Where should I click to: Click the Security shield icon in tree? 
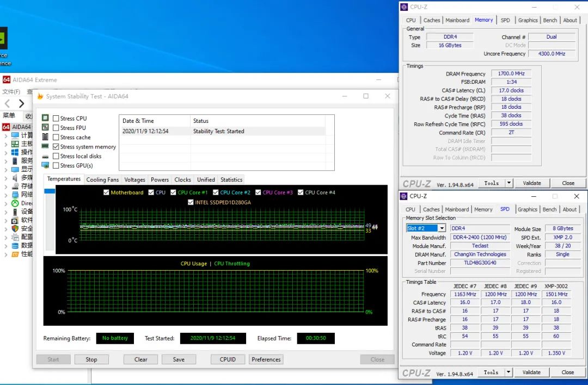click(x=15, y=228)
